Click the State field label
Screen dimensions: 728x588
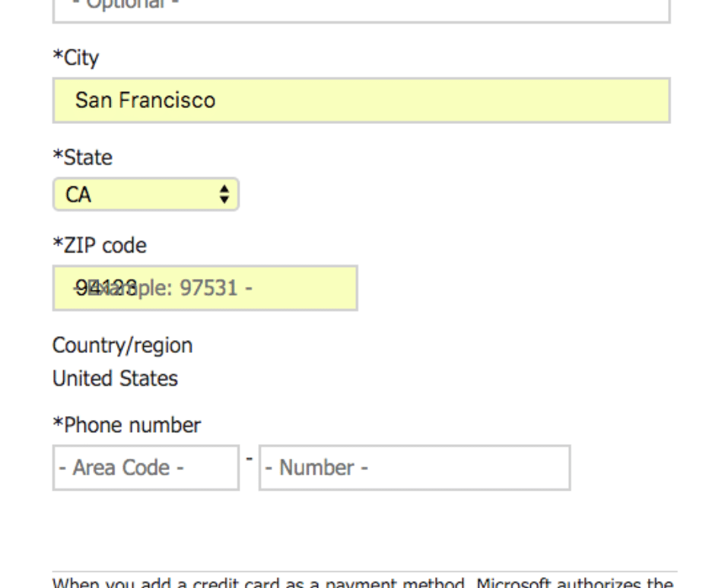(x=80, y=157)
